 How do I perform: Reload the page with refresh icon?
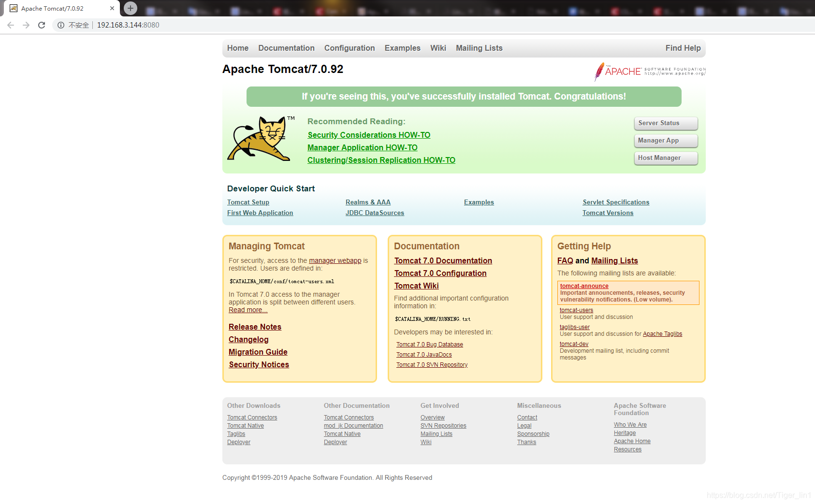click(42, 25)
